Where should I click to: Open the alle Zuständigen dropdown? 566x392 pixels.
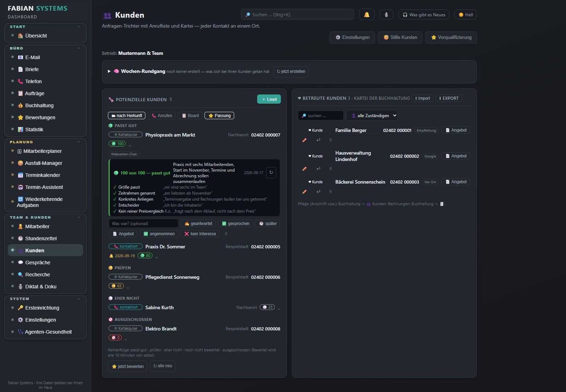(x=372, y=115)
